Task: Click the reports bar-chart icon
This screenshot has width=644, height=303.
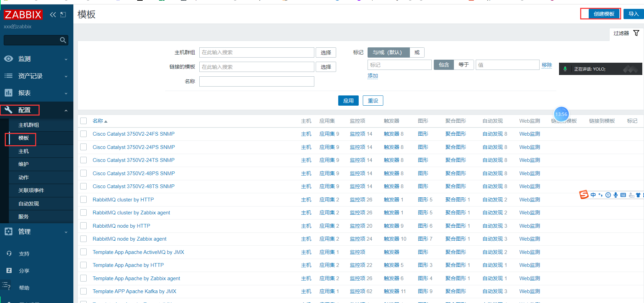Action: [x=9, y=93]
